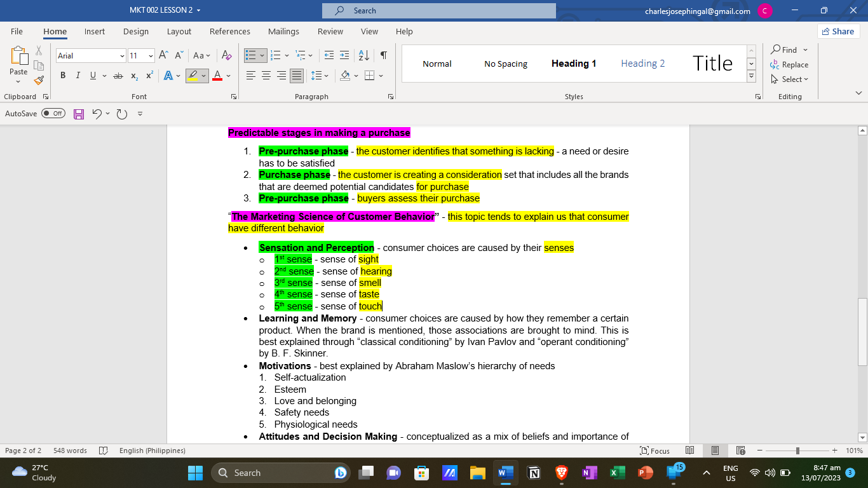The image size is (868, 488).
Task: Show paragraph marks with the pilcrow icon
Action: pyautogui.click(x=383, y=55)
